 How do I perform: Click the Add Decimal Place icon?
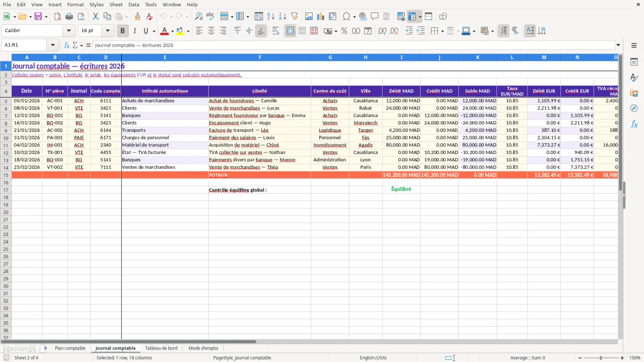382,31
